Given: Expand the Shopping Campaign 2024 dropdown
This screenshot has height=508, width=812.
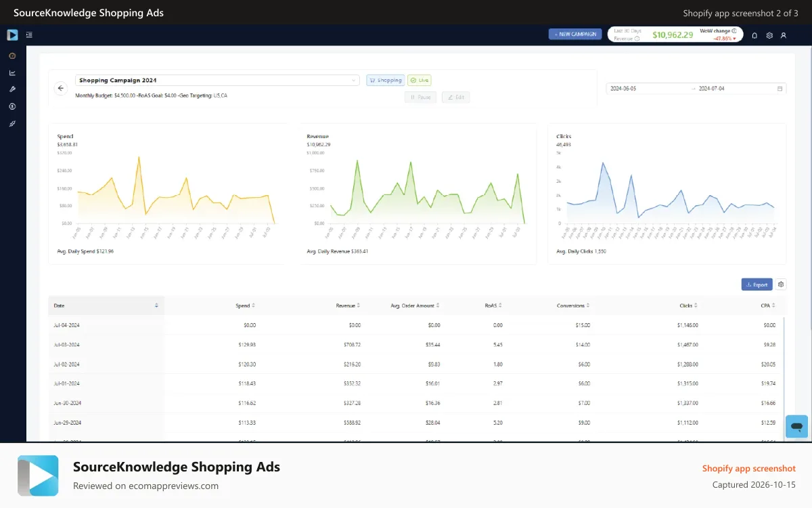Looking at the screenshot, I should [x=217, y=80].
